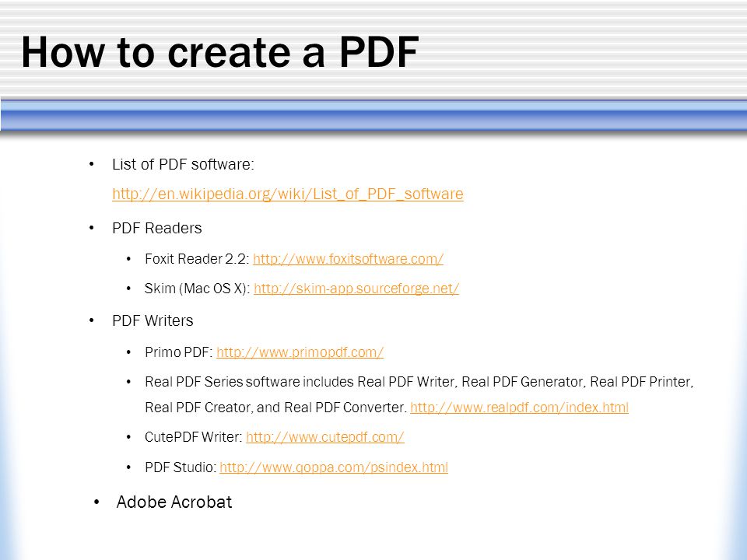Click the 'Skim (Mac OS X):' label
The width and height of the screenshot is (747, 560).
point(198,289)
